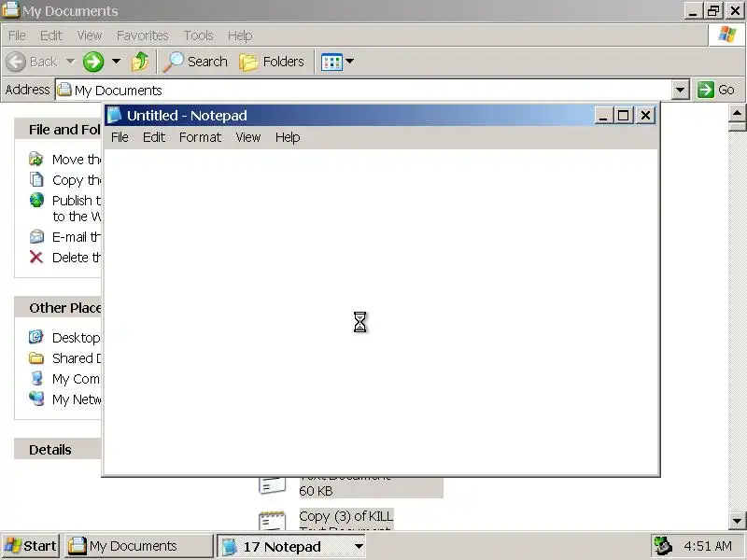Click the My Computer icon
Image resolution: width=747 pixels, height=560 pixels.
tap(36, 379)
